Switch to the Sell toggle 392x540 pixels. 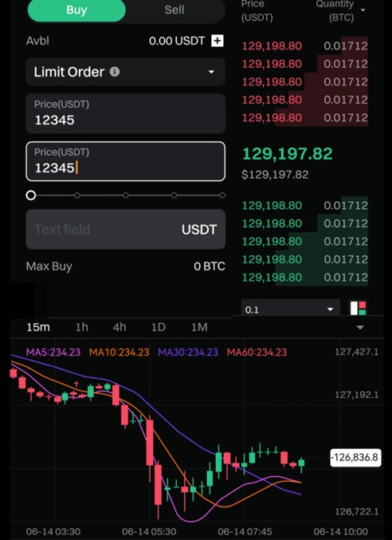point(174,10)
